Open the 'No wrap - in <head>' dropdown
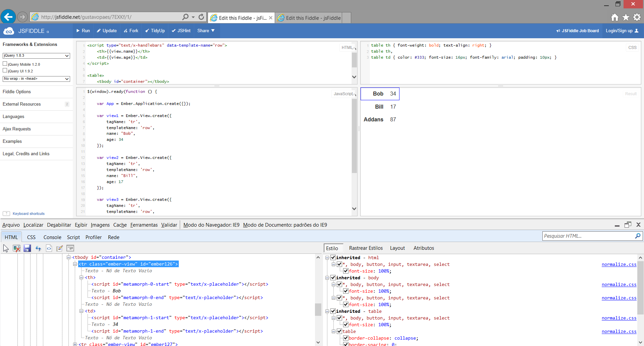 (36, 79)
